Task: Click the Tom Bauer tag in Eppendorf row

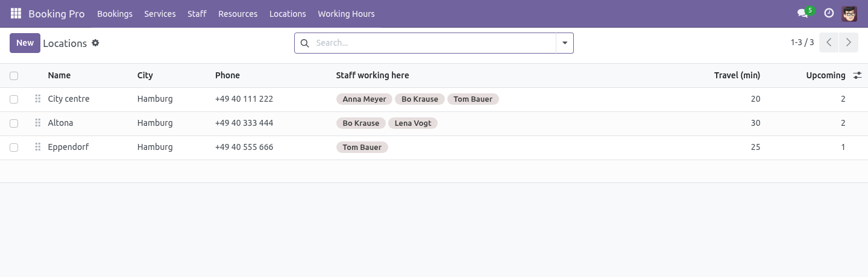Action: point(362,147)
